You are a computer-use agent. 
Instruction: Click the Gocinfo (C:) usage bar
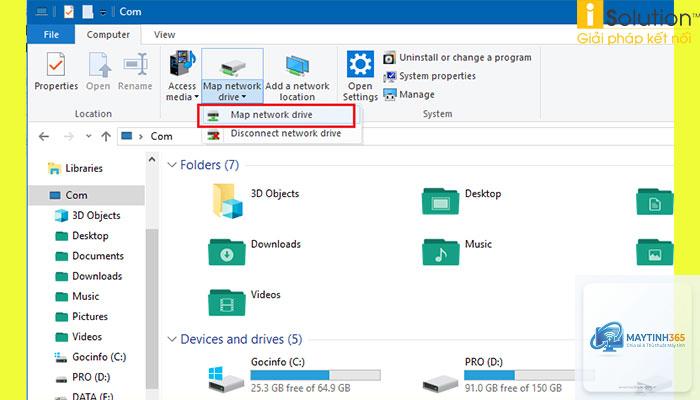point(316,375)
